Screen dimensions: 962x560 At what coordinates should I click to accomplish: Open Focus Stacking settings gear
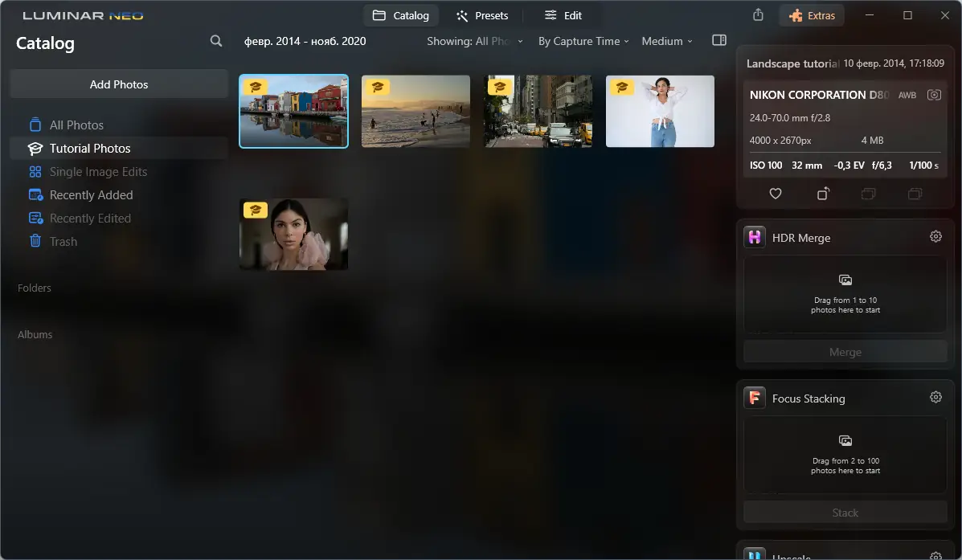(935, 398)
